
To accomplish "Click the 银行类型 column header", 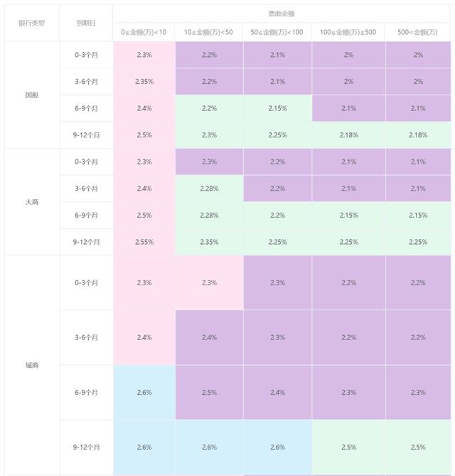I will pos(32,23).
